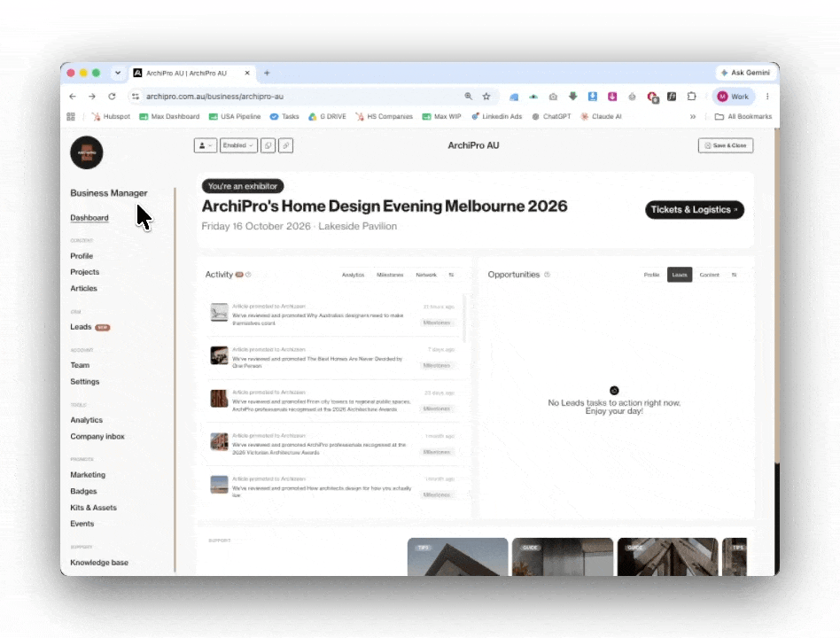Click the Save & Close button
The height and width of the screenshot is (638, 840).
click(x=726, y=145)
